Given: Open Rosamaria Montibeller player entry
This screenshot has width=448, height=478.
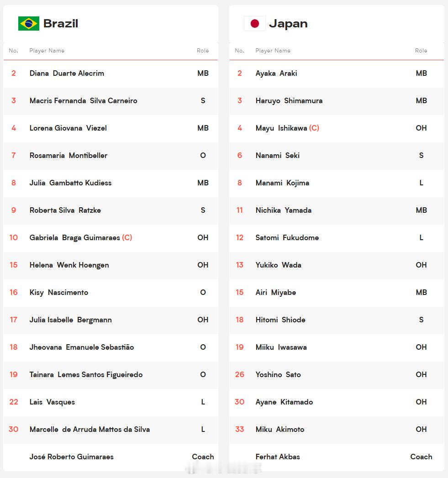Looking at the screenshot, I should 69,156.
